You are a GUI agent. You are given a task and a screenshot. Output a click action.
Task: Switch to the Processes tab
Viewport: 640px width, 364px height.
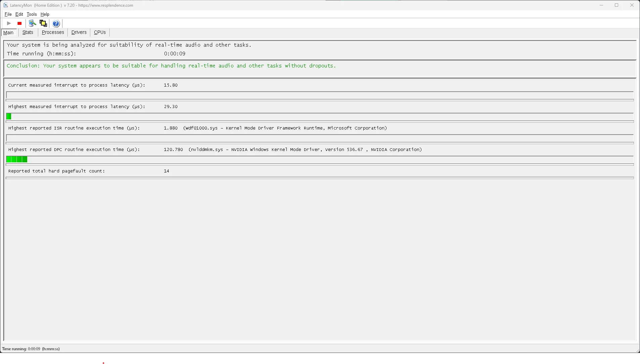coord(53,33)
